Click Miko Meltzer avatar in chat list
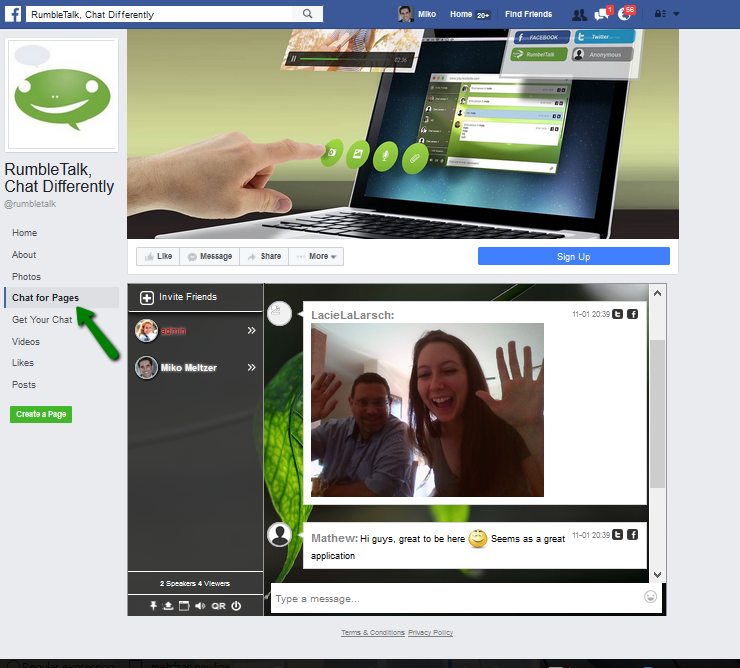The image size is (740, 668). 146,367
